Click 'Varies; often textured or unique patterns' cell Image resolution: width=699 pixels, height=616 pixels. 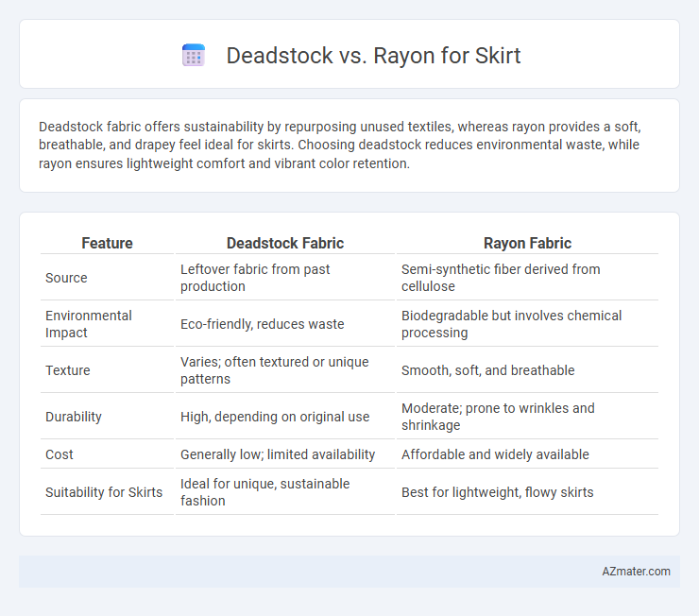click(x=275, y=370)
